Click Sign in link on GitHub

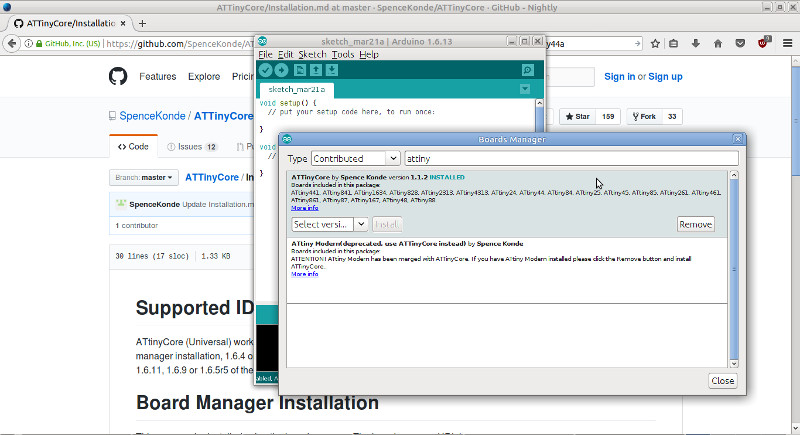point(619,76)
